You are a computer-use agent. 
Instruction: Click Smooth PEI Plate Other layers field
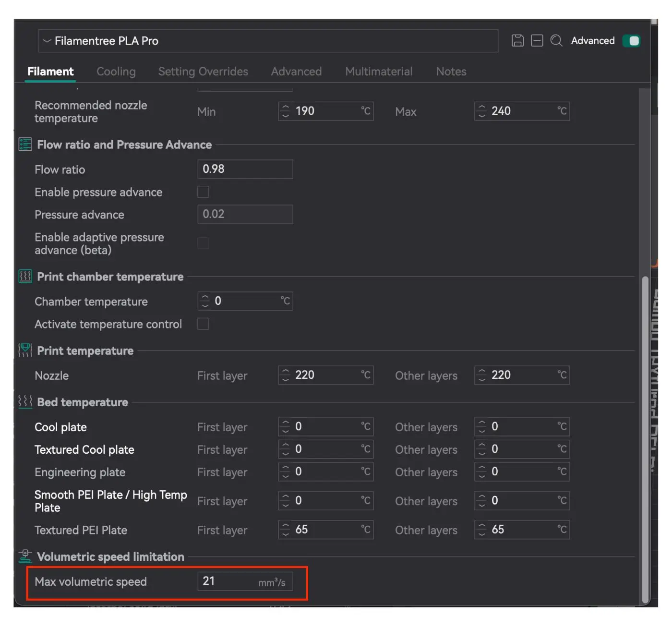tap(522, 501)
